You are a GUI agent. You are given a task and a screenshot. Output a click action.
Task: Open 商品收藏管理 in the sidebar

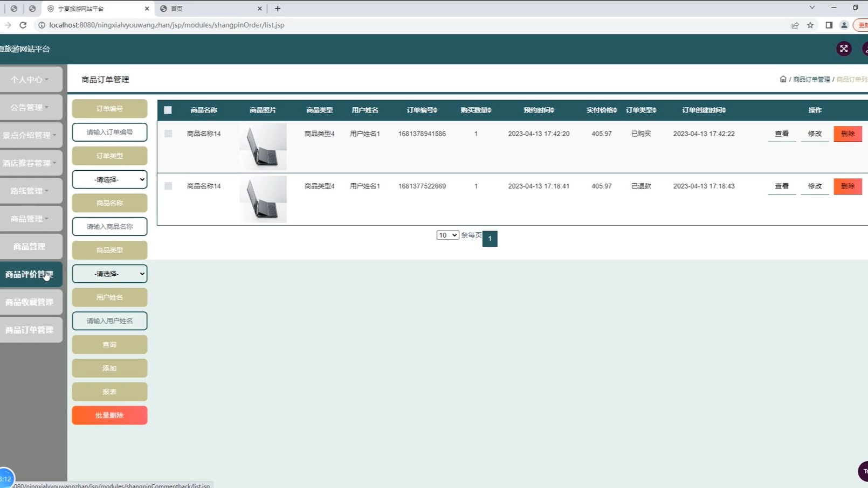click(x=30, y=302)
